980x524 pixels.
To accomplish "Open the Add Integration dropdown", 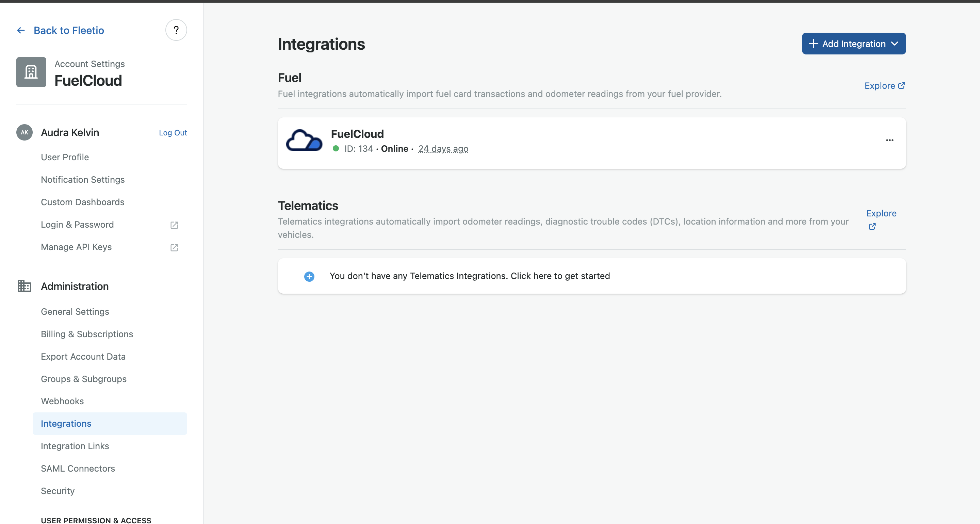I will coord(854,44).
